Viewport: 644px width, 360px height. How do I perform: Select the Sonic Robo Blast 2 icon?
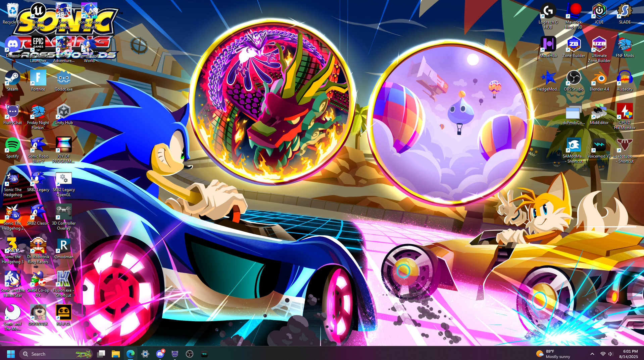coord(38,150)
